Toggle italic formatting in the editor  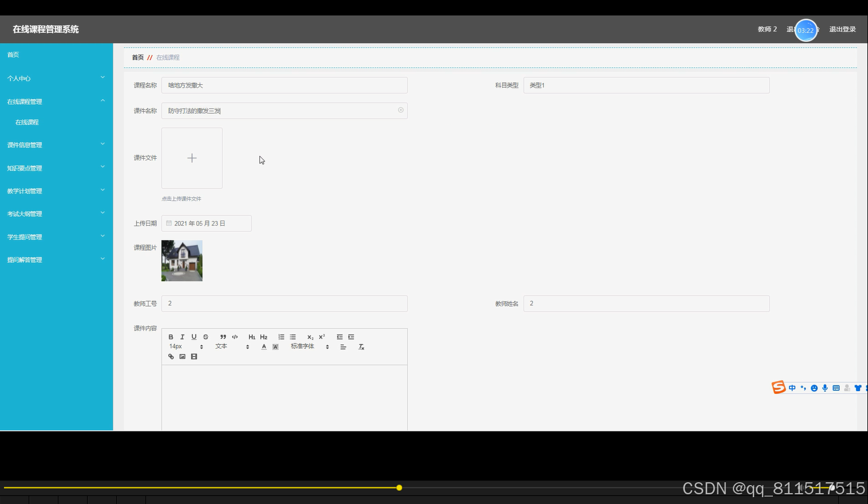point(182,337)
